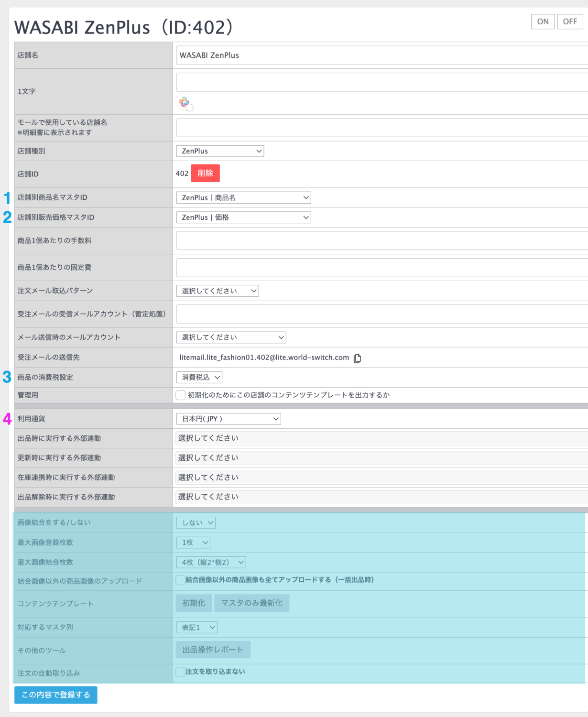The image size is (588, 717).
Task: Click the 出品時に実行する外部連動 select field
Action: coord(382,438)
